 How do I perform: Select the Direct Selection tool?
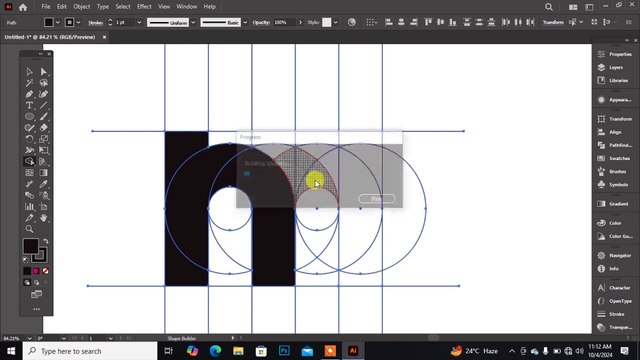(43, 72)
